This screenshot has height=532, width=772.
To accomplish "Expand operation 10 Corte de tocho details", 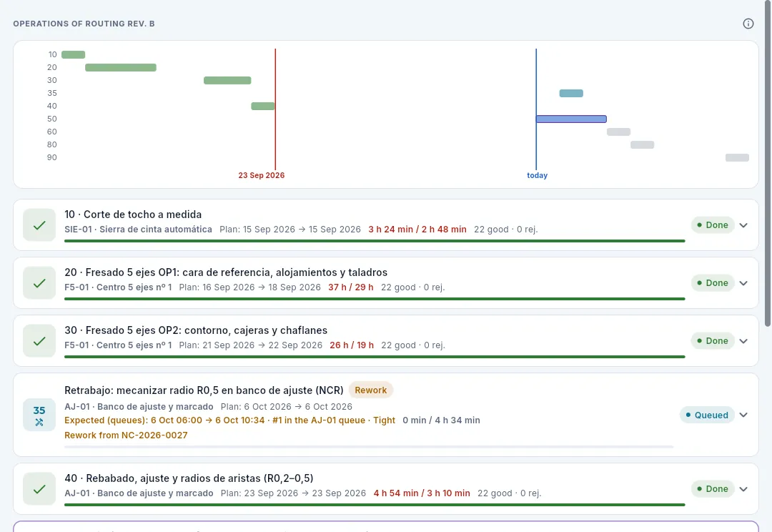I will click(x=743, y=225).
